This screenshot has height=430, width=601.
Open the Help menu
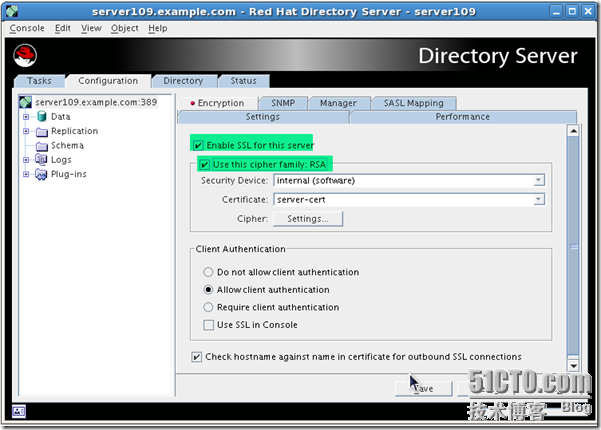[x=158, y=28]
